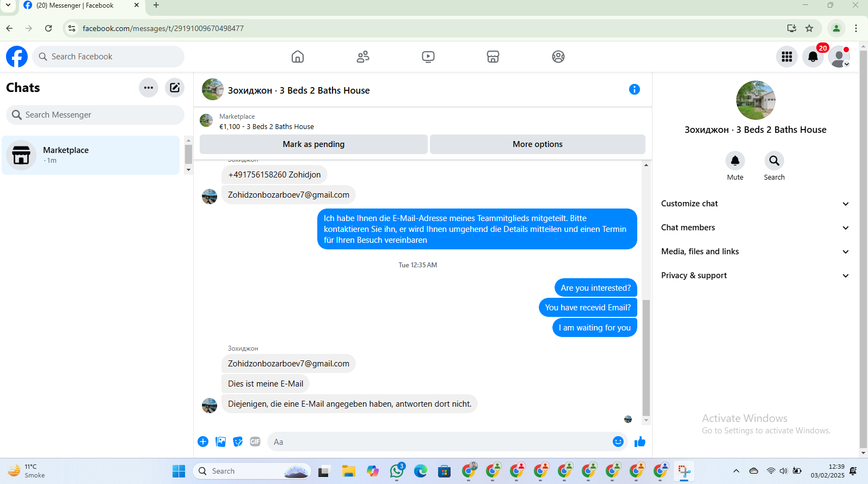
Task: Open the Menu grid icon
Action: [x=787, y=57]
